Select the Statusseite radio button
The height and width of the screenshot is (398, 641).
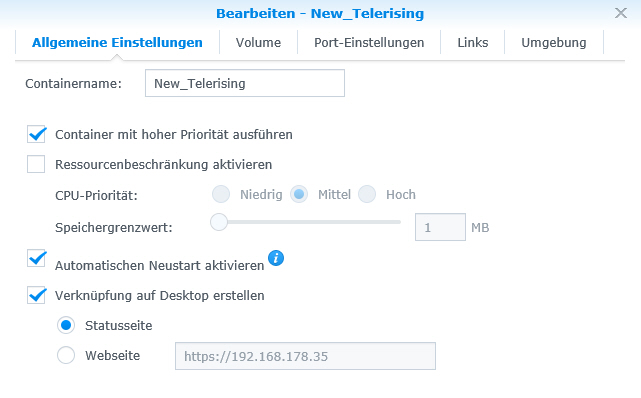tap(66, 325)
